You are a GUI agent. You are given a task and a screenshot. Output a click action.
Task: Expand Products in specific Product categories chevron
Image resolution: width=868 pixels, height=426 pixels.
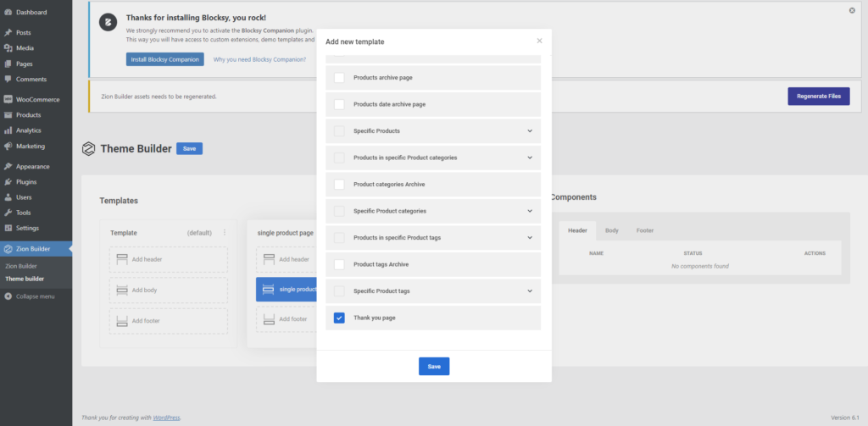pos(530,158)
